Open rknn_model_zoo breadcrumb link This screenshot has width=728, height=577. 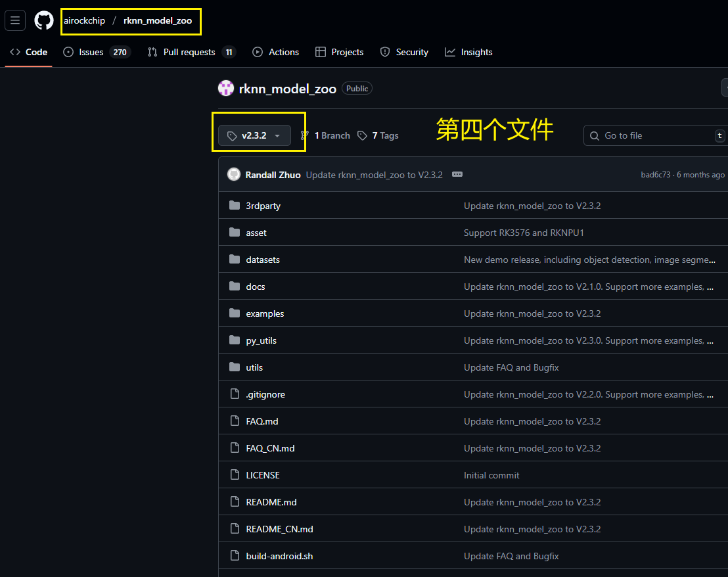[158, 20]
